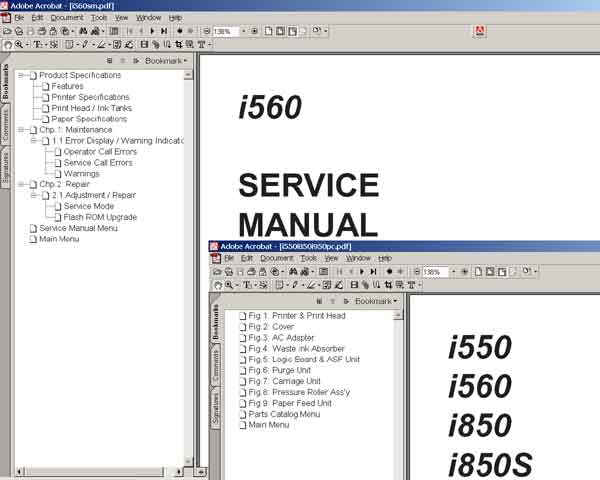Toggle navigation pane button in i560sm.pdf window
Screen dimensions: 600x480
[114, 31]
